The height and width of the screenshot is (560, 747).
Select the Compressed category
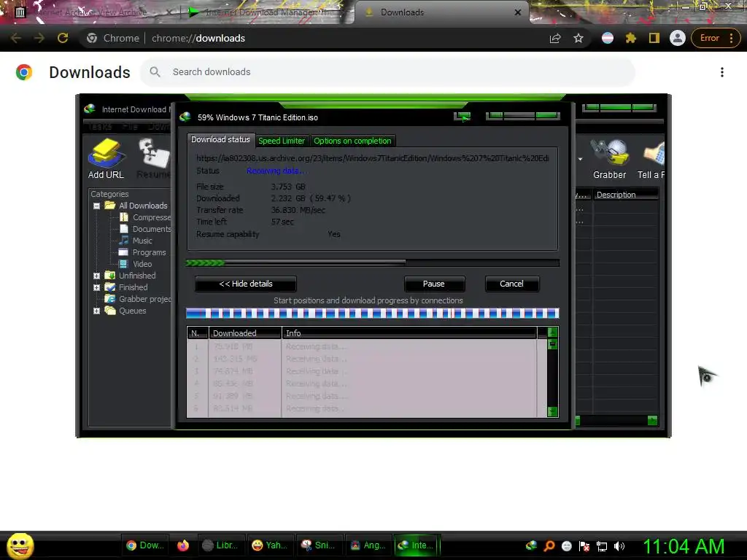(145, 217)
